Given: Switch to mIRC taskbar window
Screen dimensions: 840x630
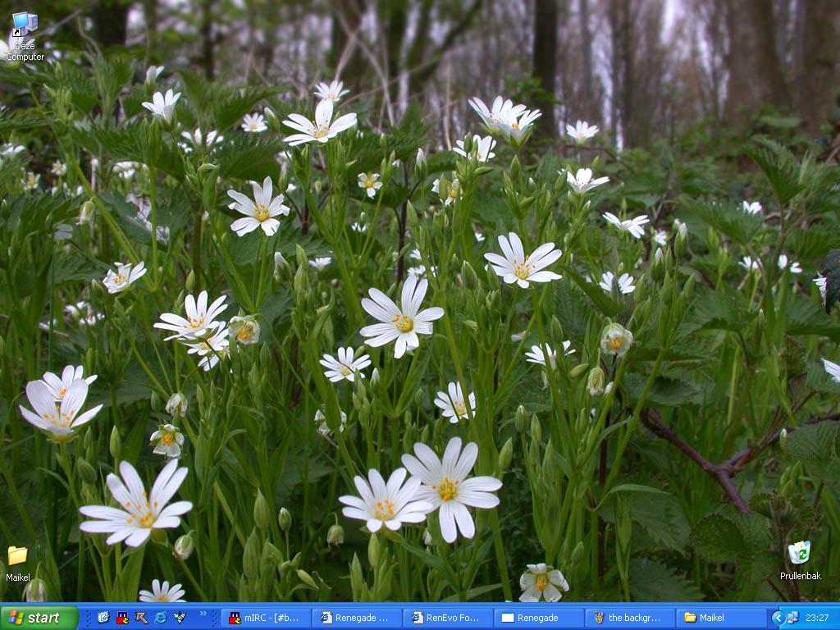Looking at the screenshot, I should point(267,618).
